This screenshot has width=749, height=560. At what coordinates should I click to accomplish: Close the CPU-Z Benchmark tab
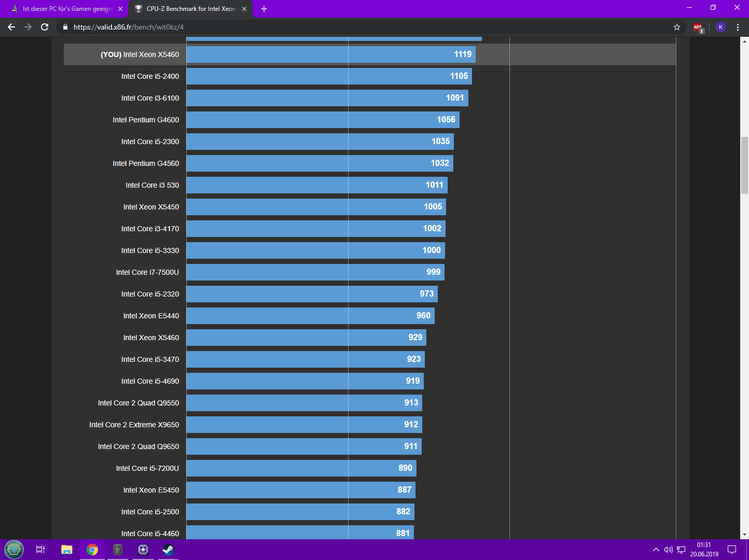244,9
